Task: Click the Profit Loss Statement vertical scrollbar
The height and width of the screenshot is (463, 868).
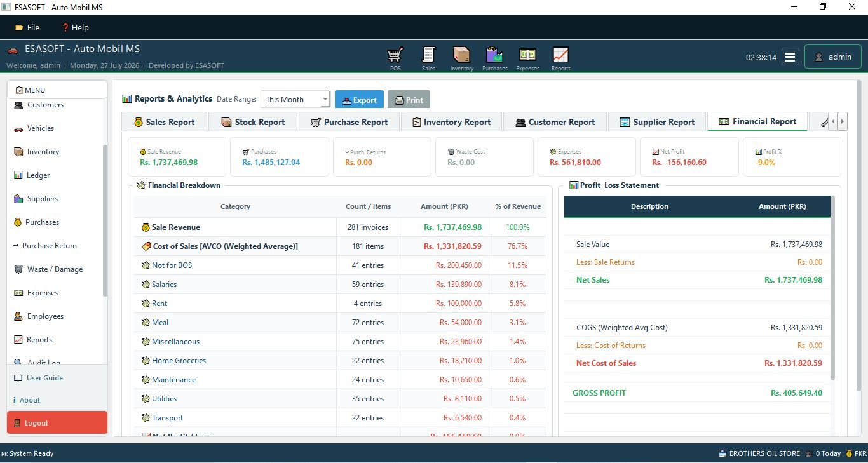Action: pos(832,289)
